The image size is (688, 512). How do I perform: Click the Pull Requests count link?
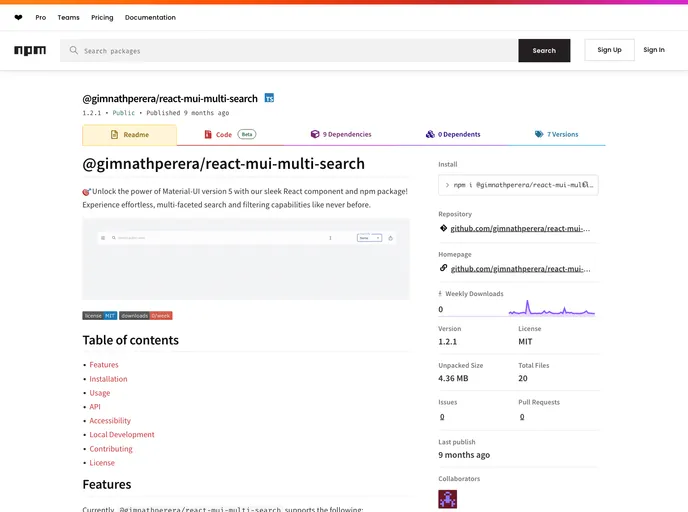click(522, 416)
